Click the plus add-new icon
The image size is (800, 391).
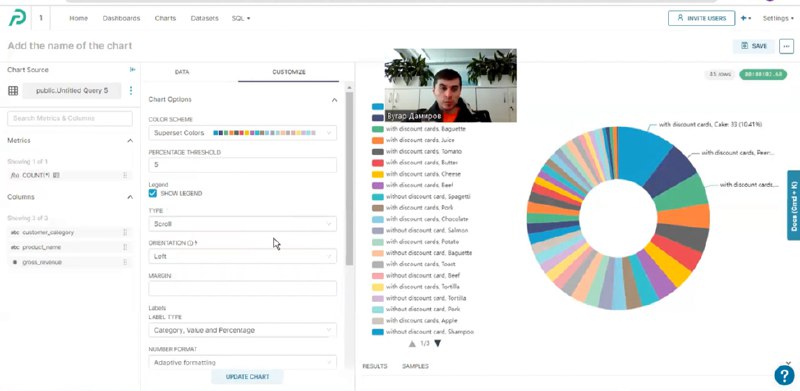(745, 18)
